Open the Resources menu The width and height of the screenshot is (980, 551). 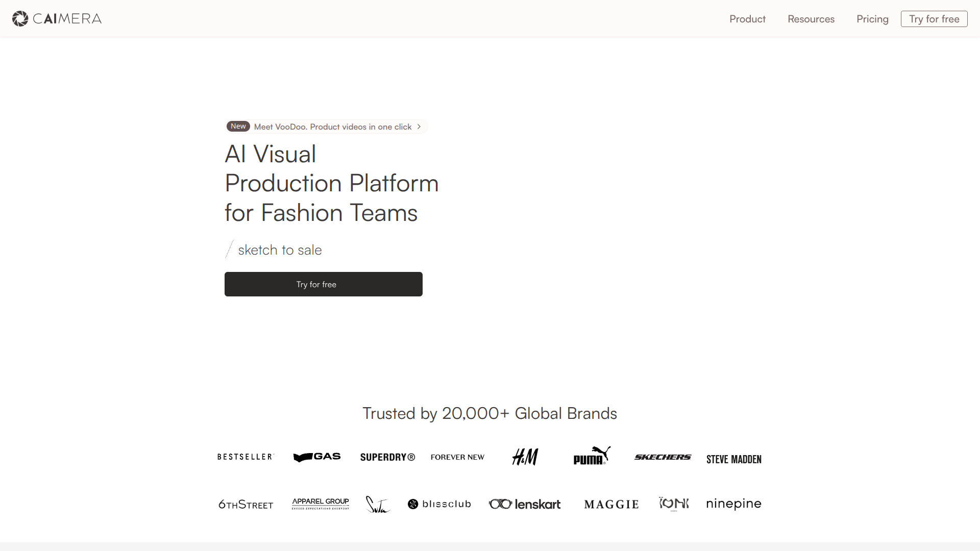click(x=811, y=19)
